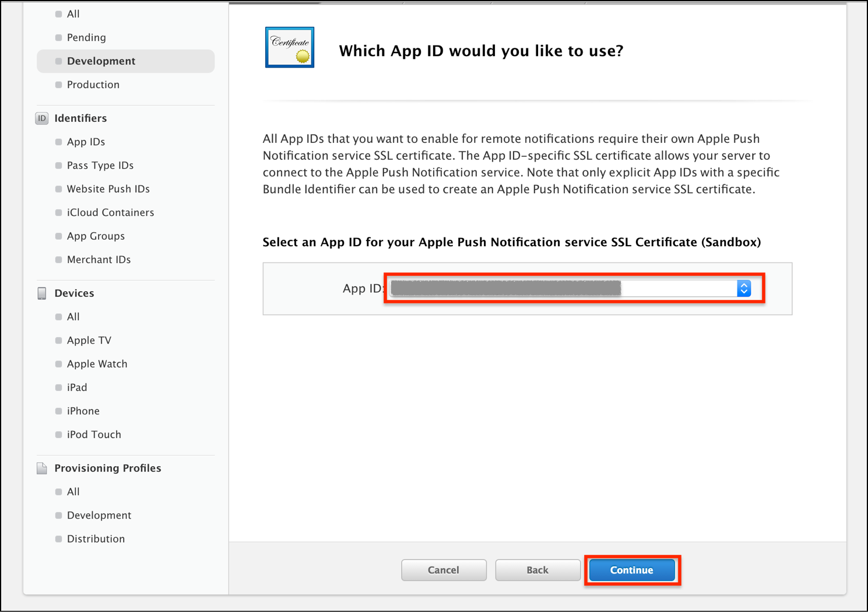Viewport: 868px width, 612px height.
Task: Click the ID badge icon beside Identifiers
Action: point(41,118)
